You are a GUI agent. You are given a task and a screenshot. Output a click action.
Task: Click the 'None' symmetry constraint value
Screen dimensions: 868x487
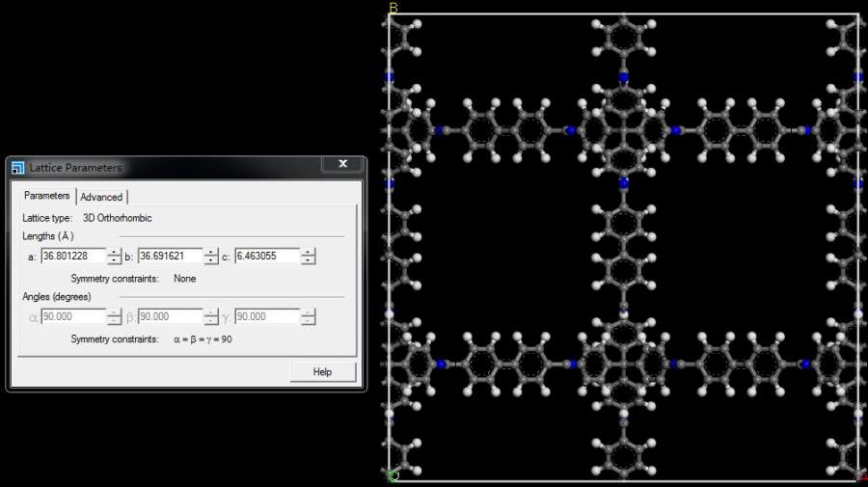(185, 279)
